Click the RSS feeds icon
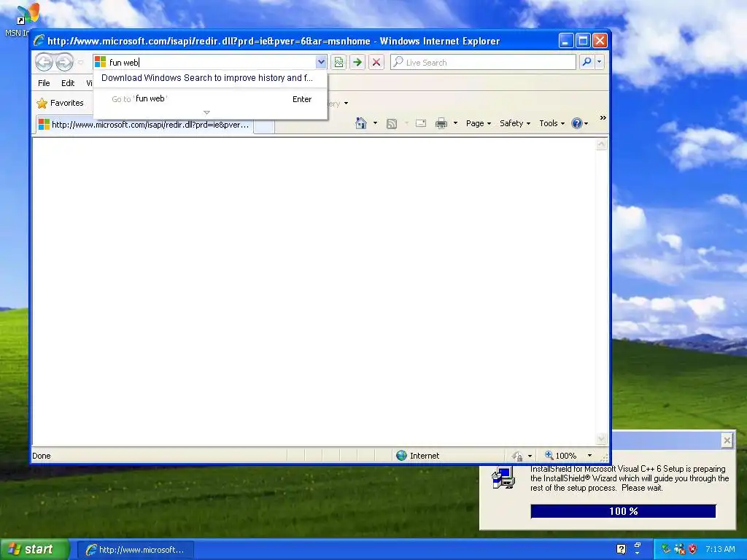Image resolution: width=747 pixels, height=560 pixels. pos(392,124)
